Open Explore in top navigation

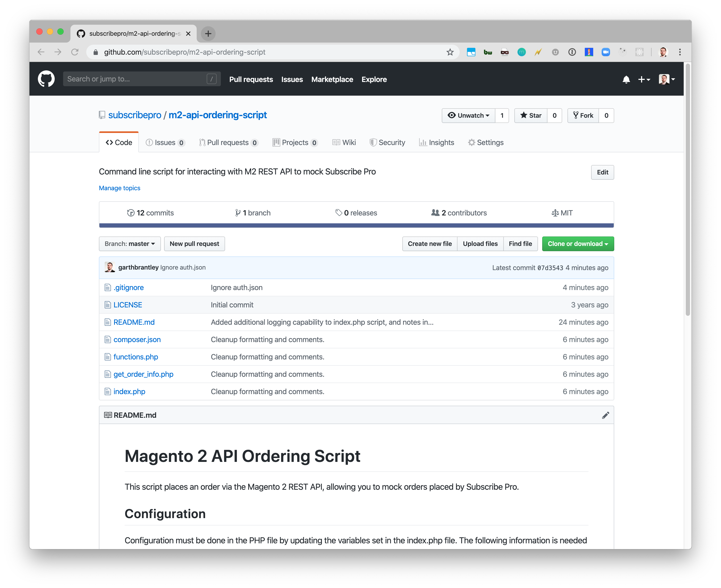(374, 79)
